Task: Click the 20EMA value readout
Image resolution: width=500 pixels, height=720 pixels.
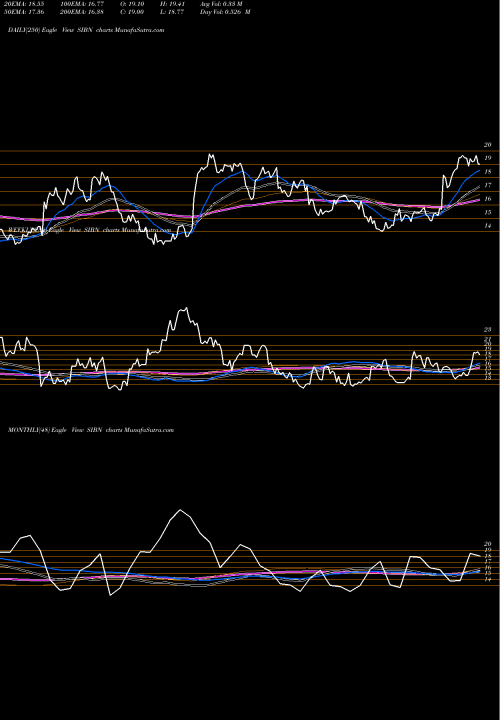Action: [x=24, y=4]
